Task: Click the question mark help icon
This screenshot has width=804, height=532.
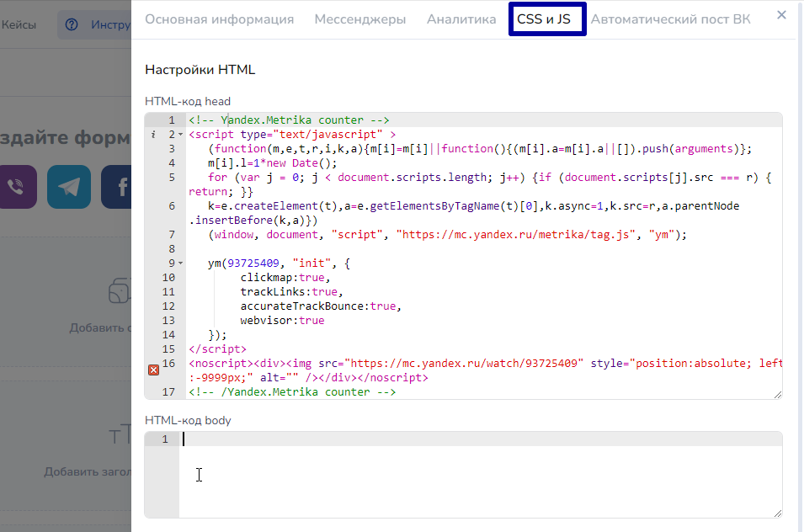Action: 73,25
